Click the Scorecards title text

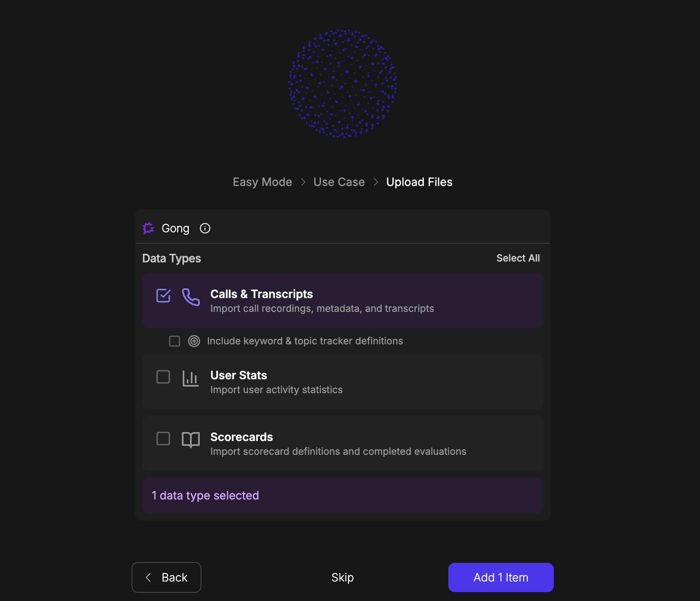point(242,437)
